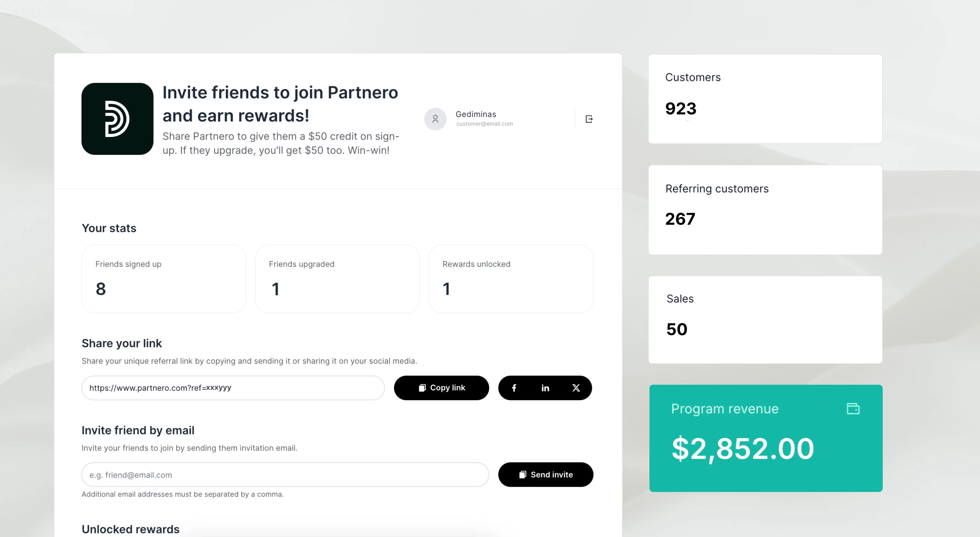Image resolution: width=980 pixels, height=537 pixels.
Task: Select the Referring customers card
Action: [765, 209]
